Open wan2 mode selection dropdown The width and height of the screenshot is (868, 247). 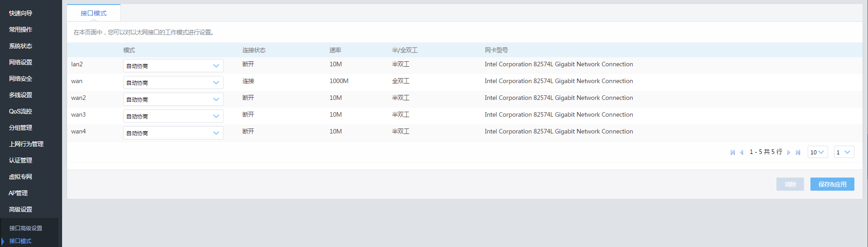pos(173,99)
